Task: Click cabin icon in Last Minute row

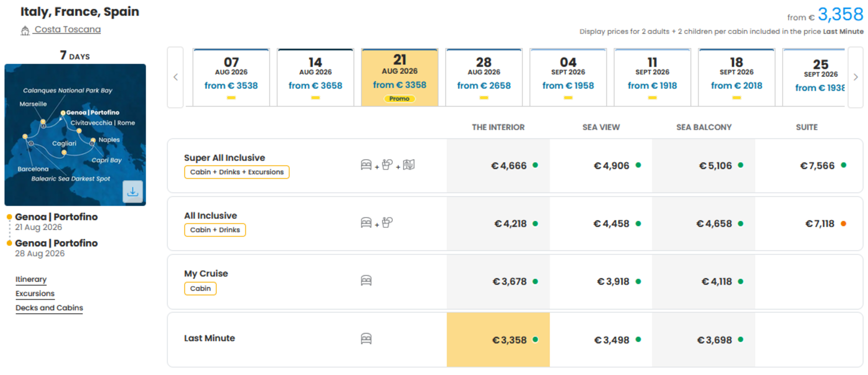Action: [366, 338]
